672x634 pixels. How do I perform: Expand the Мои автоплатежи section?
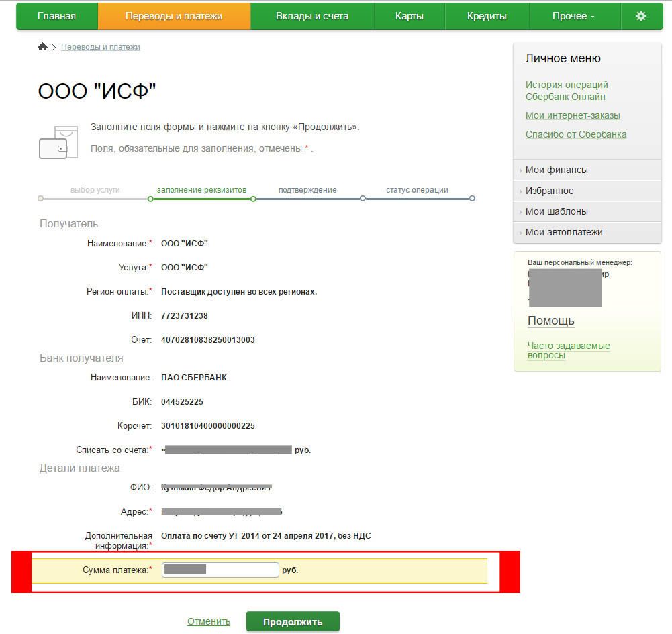pos(564,232)
